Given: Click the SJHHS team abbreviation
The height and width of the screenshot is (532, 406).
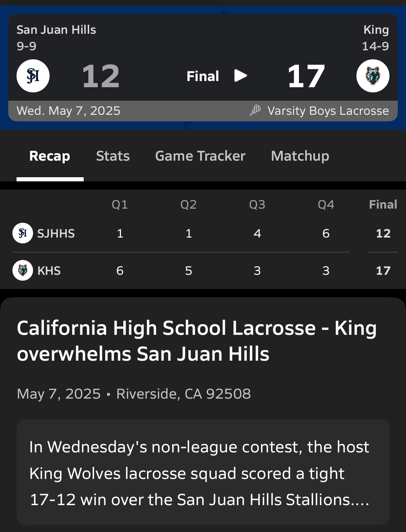Looking at the screenshot, I should [56, 233].
